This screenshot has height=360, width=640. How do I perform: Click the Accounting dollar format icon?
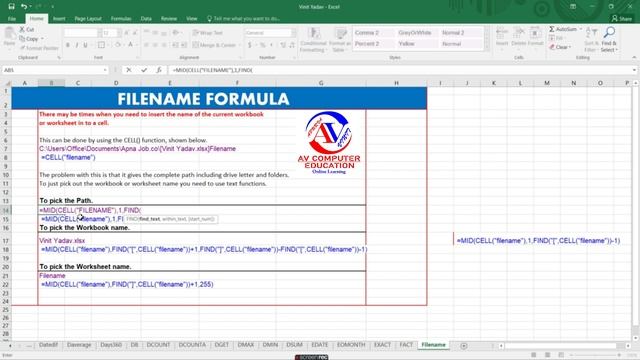coord(250,45)
